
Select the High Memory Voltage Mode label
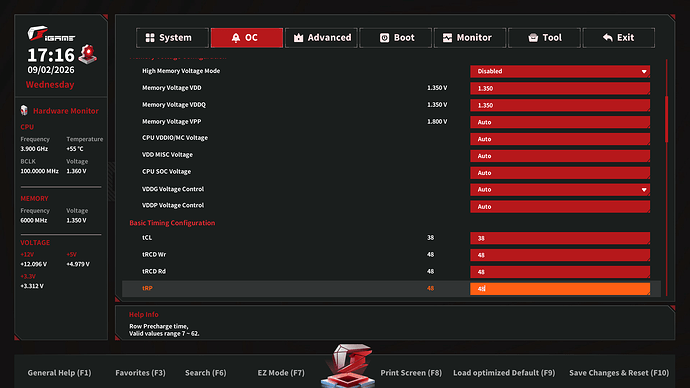(x=181, y=71)
